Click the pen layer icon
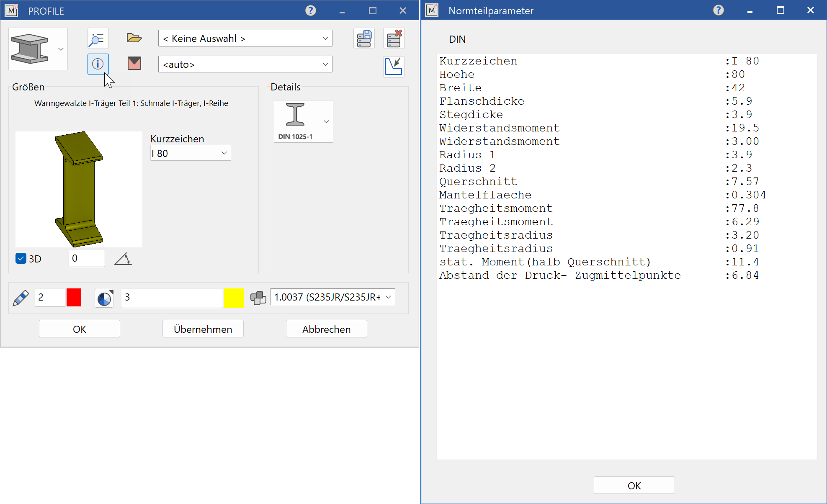 tap(21, 298)
